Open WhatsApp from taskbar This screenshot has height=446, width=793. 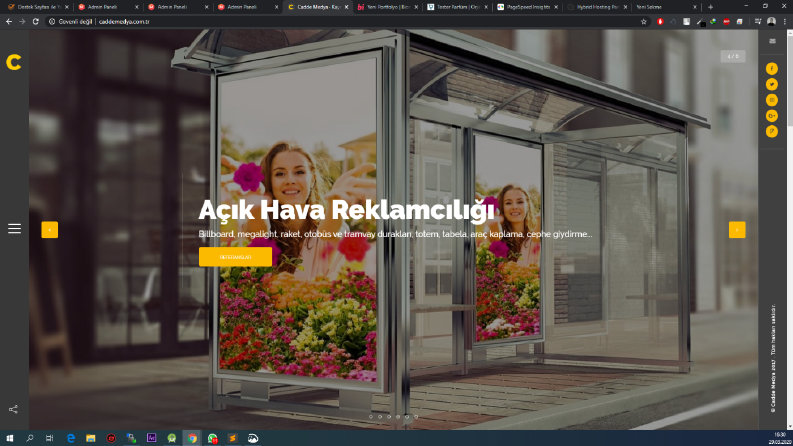click(212, 438)
